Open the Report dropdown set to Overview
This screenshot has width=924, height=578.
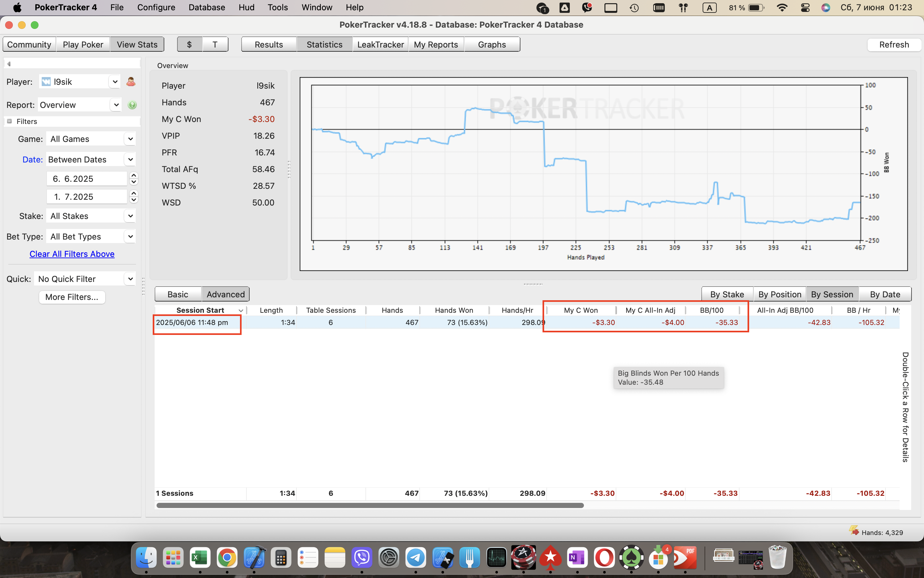click(x=80, y=105)
